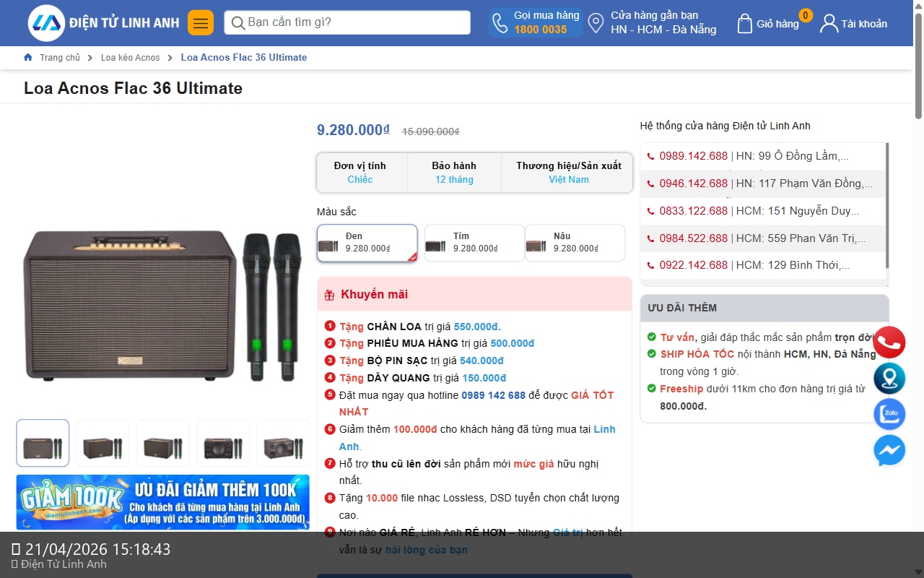This screenshot has width=924, height=578.
Task: Click the red floating phone call button
Action: [x=889, y=342]
